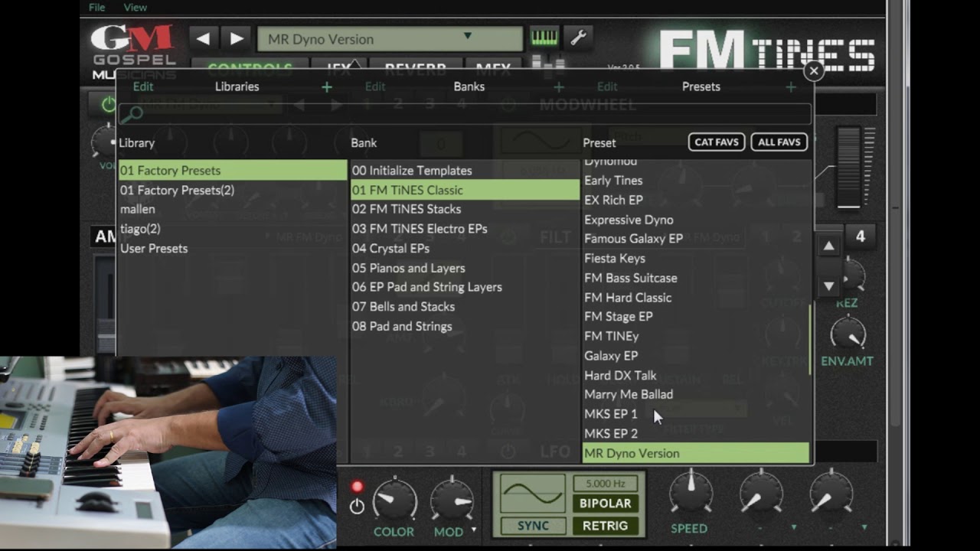The width and height of the screenshot is (980, 551).
Task: Go to the previous preset arrow
Action: (203, 38)
